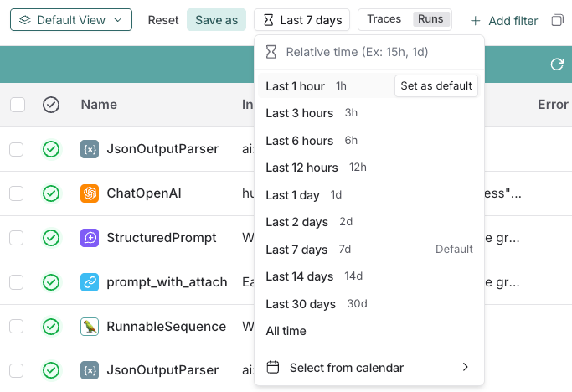The width and height of the screenshot is (572, 392).
Task: Click the status check icon in table header
Action: coord(51,105)
